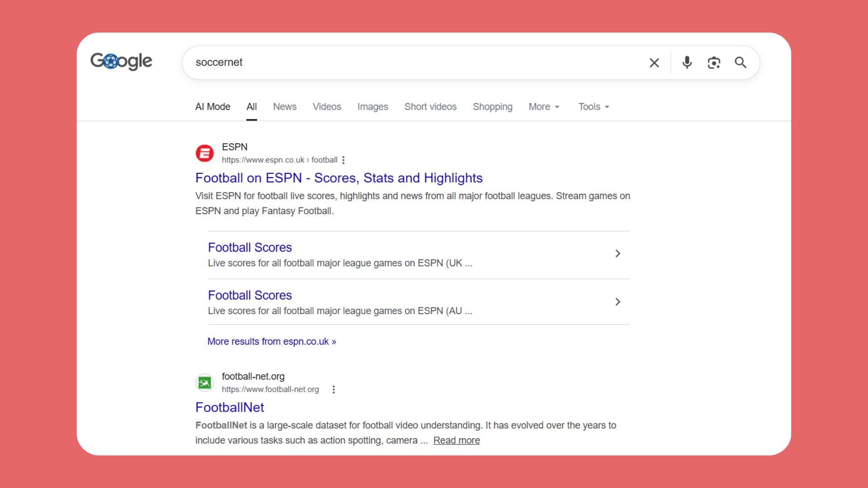Switch to the Shopping tab
This screenshot has height=488, width=868.
[x=493, y=107]
